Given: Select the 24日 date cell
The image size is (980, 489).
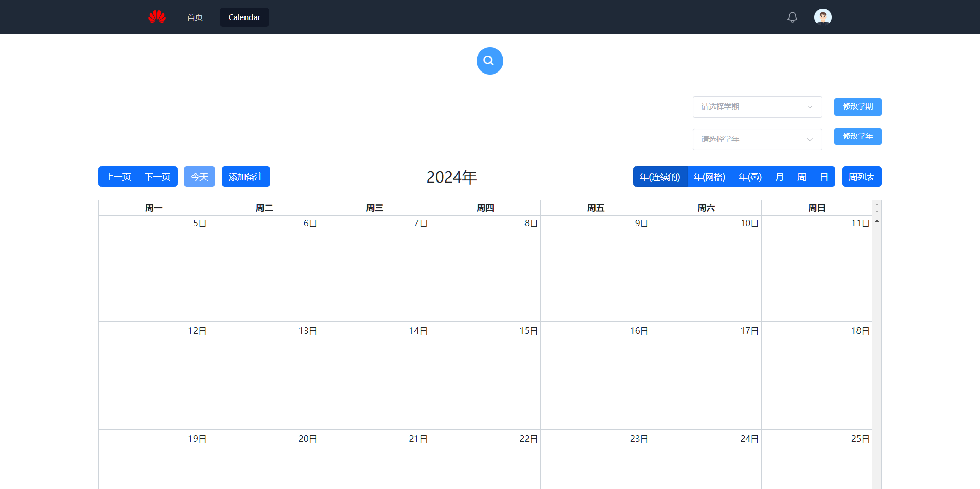Looking at the screenshot, I should tap(706, 460).
